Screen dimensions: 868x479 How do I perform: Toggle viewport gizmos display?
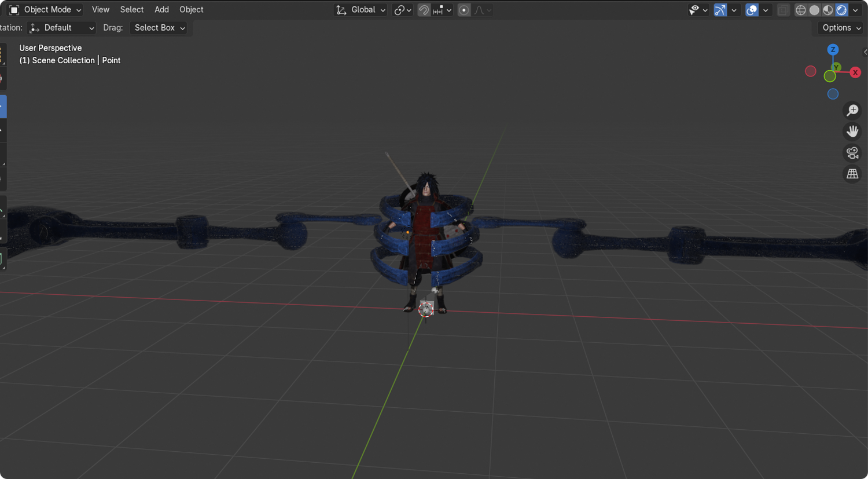tap(720, 10)
